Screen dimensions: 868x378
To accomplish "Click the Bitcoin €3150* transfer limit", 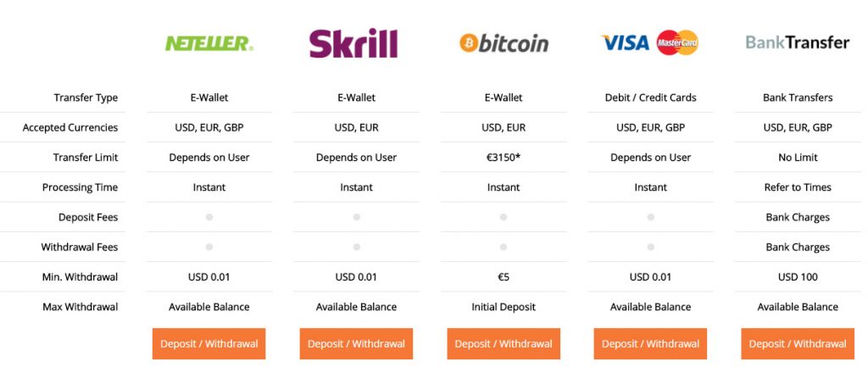I will click(x=504, y=158).
